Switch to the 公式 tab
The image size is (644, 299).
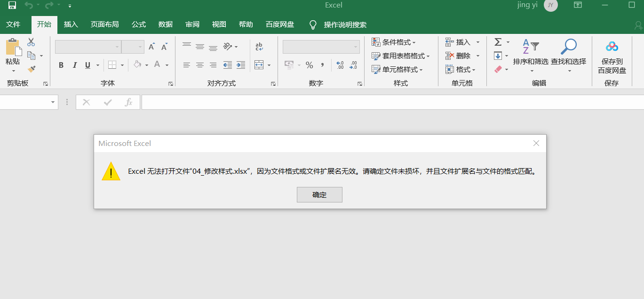[x=139, y=24]
